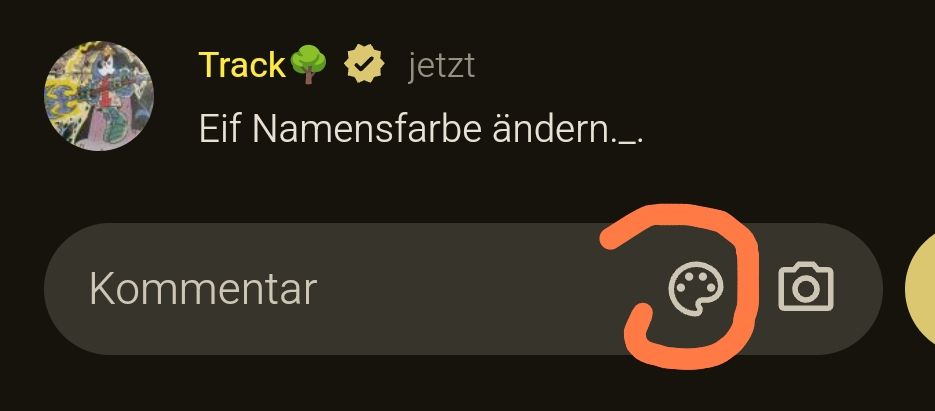Screen dimensions: 935x411
Task: Open the yellow "Track" author name
Action: pyautogui.click(x=242, y=65)
